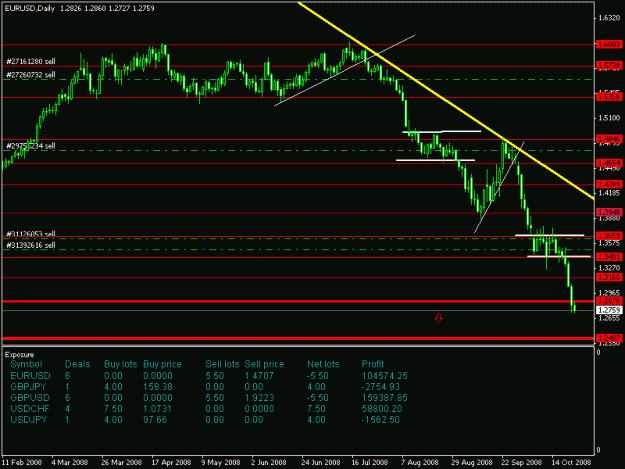This screenshot has height=469, width=625.
Task: Click the Sell lots column header
Action: (x=222, y=364)
